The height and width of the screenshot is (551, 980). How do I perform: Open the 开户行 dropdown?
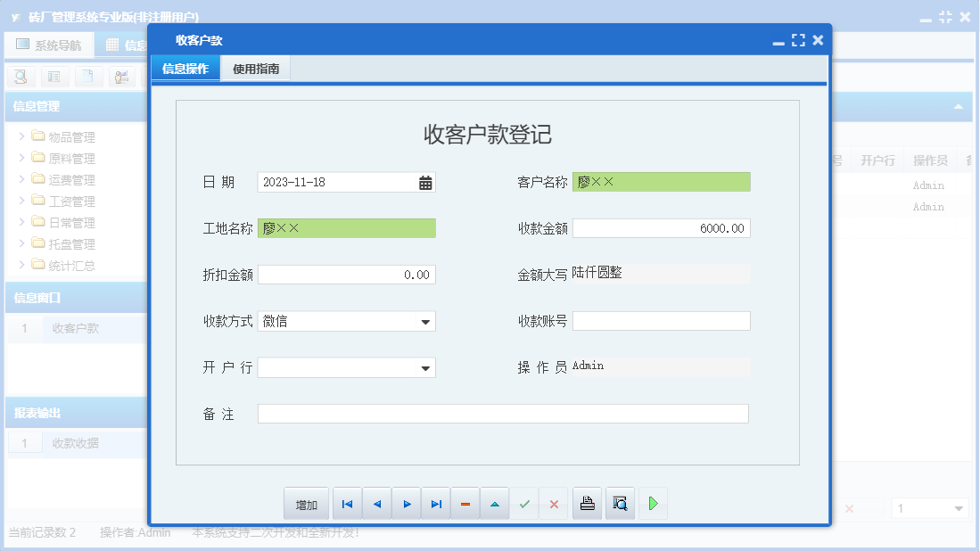click(x=426, y=367)
